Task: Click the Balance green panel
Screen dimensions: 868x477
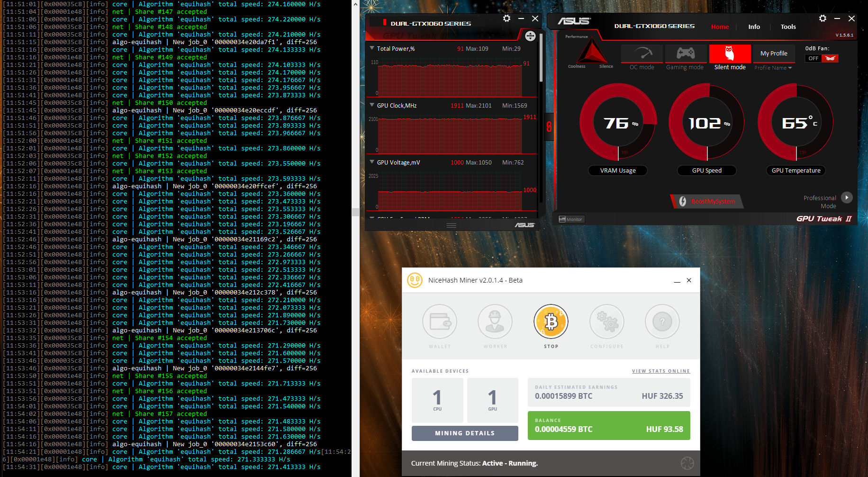Action: click(609, 425)
